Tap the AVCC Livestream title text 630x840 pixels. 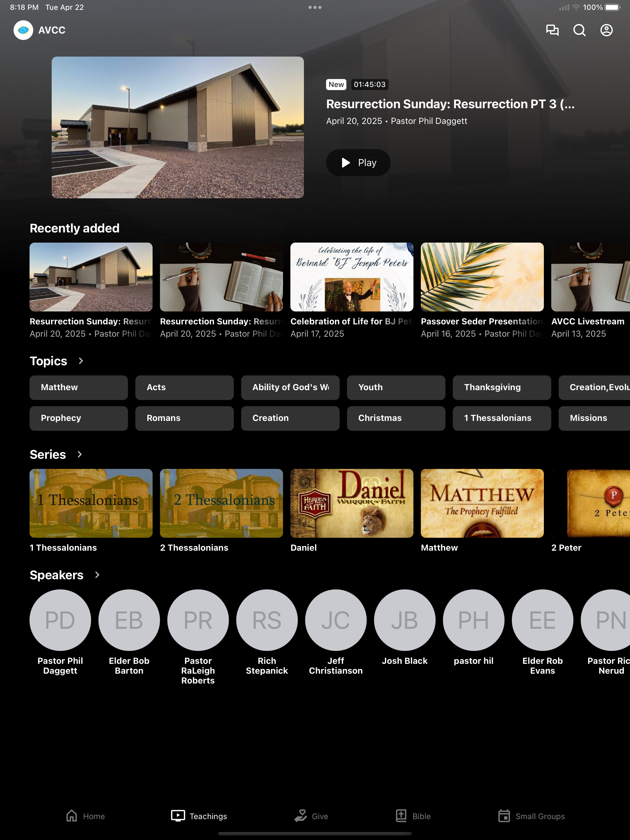588,321
